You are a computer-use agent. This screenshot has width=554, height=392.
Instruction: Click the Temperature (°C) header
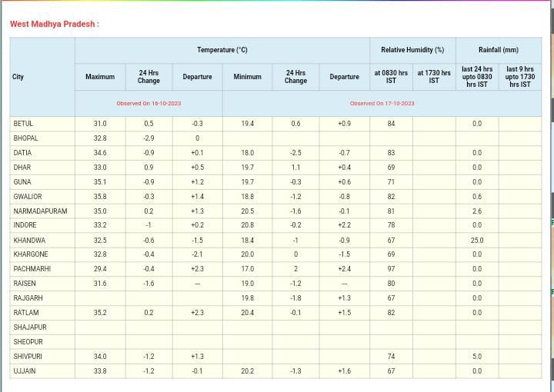tap(222, 50)
